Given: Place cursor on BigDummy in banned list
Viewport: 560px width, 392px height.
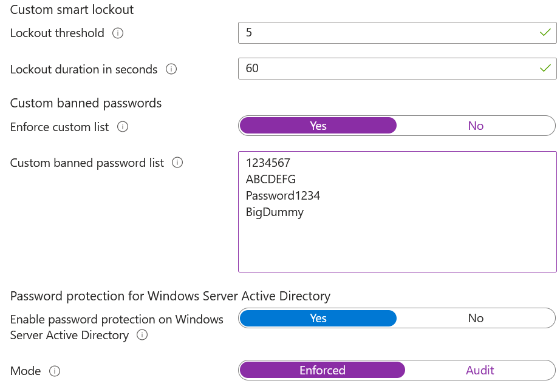Looking at the screenshot, I should 275,212.
